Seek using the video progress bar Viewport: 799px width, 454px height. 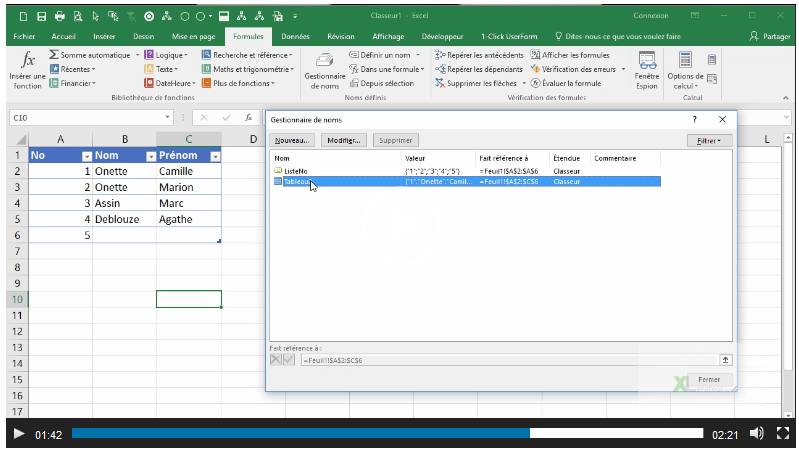(x=387, y=433)
